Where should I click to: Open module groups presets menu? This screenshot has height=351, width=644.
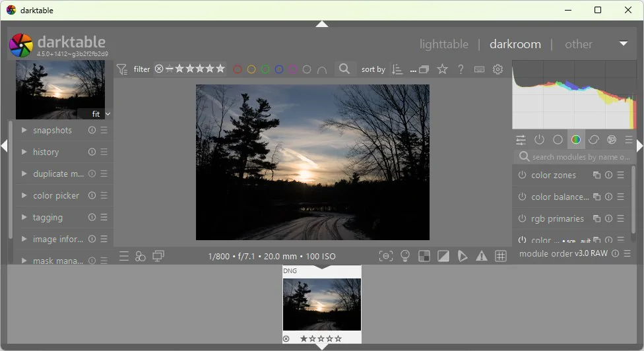[x=628, y=140]
